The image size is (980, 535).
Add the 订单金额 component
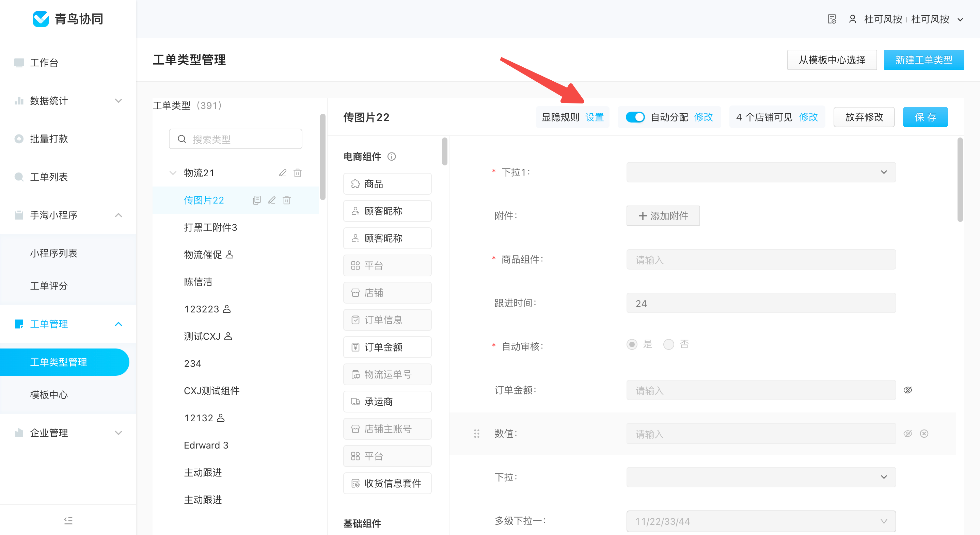pos(387,347)
